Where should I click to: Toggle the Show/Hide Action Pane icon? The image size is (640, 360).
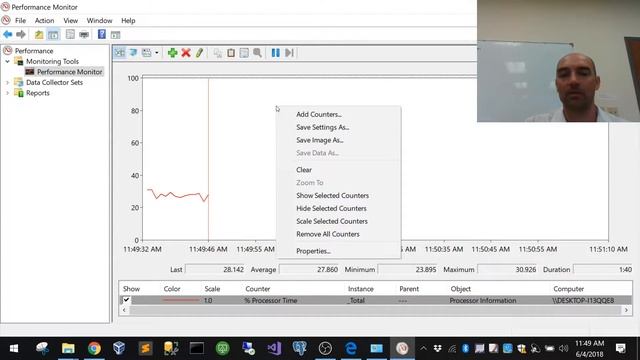(x=116, y=35)
